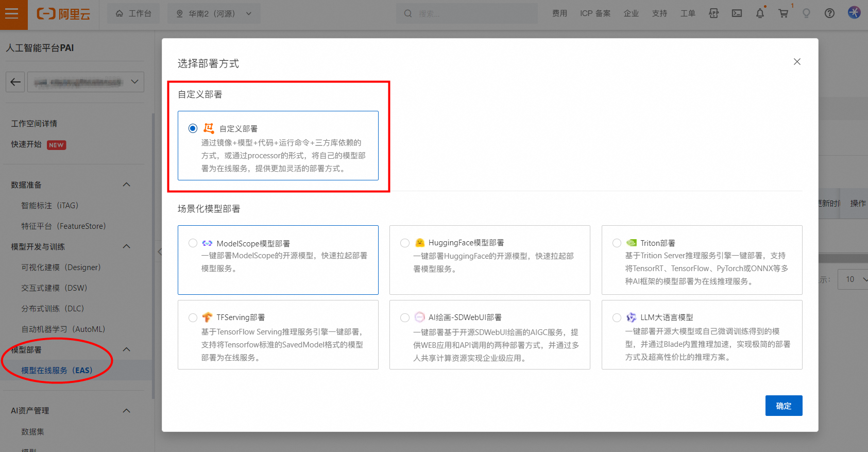Click the TFServing TensorFlow icon
Viewport: 868px width, 452px height.
[207, 317]
